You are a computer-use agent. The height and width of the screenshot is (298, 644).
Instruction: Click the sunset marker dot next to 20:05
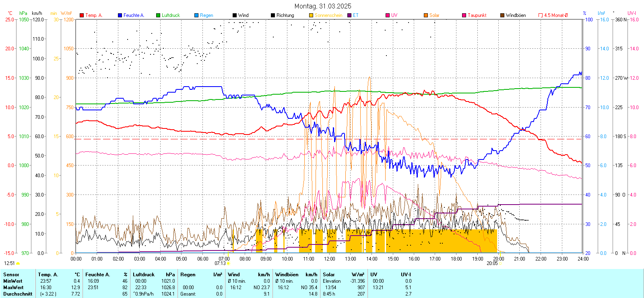point(500,263)
